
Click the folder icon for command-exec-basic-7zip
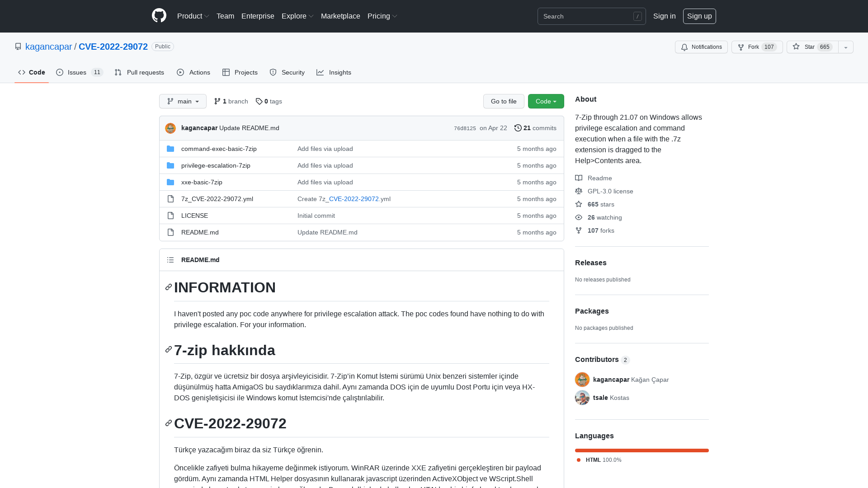170,149
